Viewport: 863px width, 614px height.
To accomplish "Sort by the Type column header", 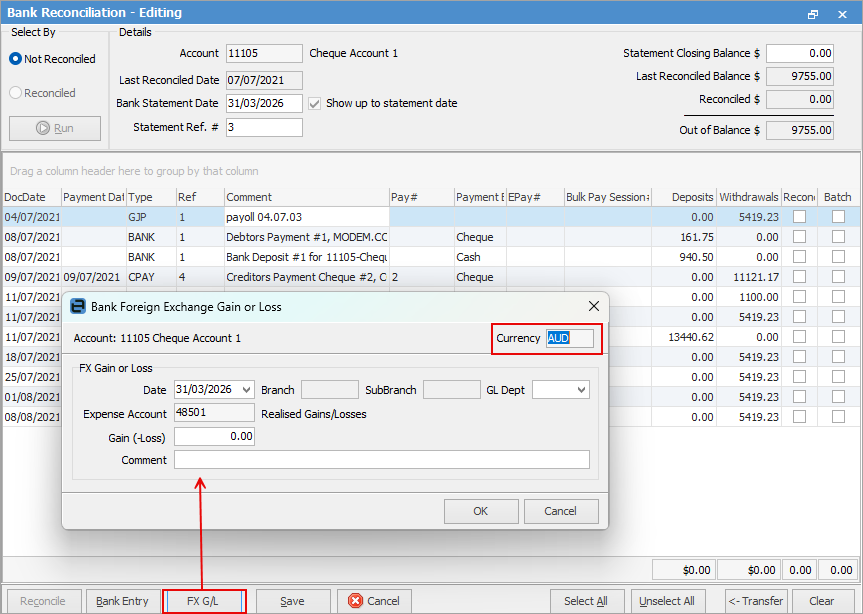I will pyautogui.click(x=151, y=197).
